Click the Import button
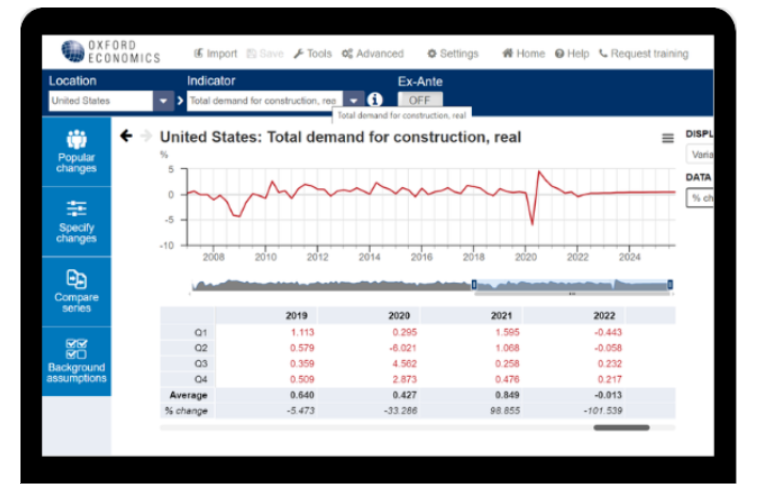This screenshot has height=491, width=768. click(x=215, y=54)
